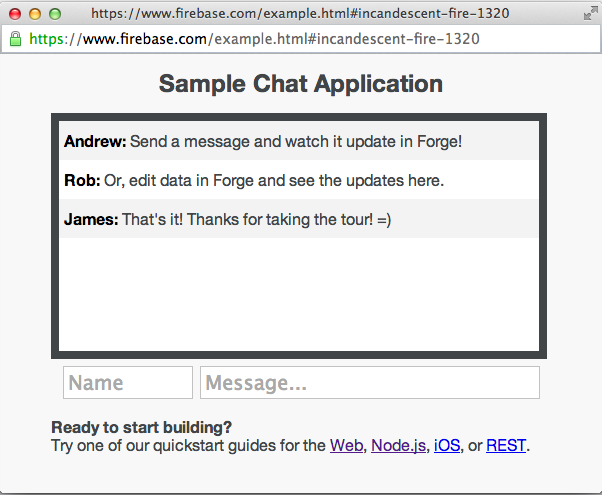Click the window title bar URL text
Viewport: 602px width, 495px height.
coord(299,14)
